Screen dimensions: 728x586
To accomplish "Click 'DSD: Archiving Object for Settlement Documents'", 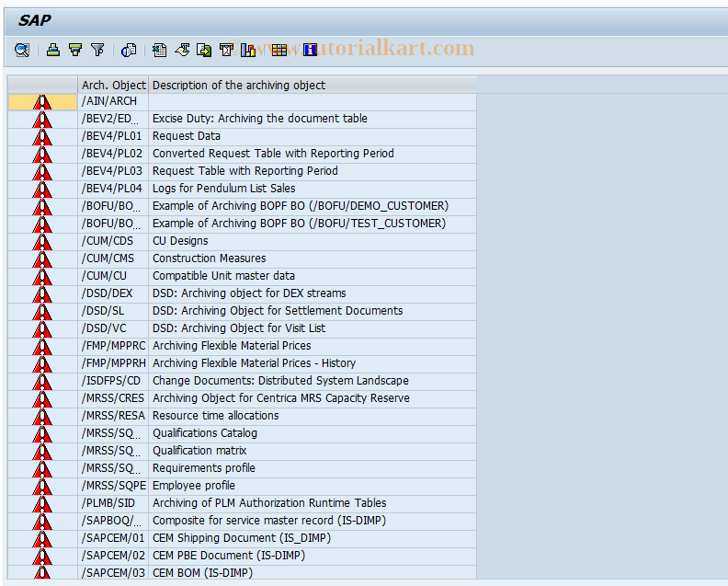I will click(x=278, y=311).
